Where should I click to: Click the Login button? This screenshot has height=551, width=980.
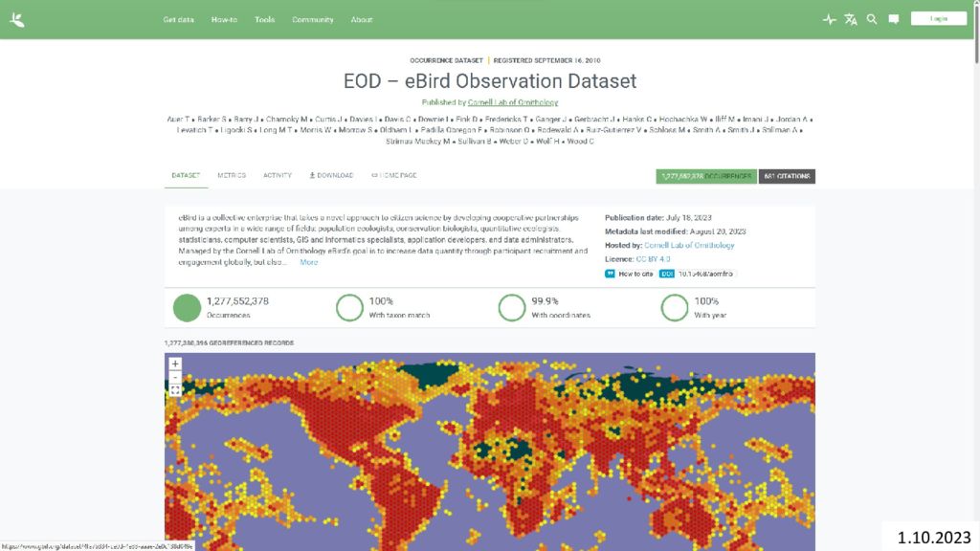click(x=939, y=19)
